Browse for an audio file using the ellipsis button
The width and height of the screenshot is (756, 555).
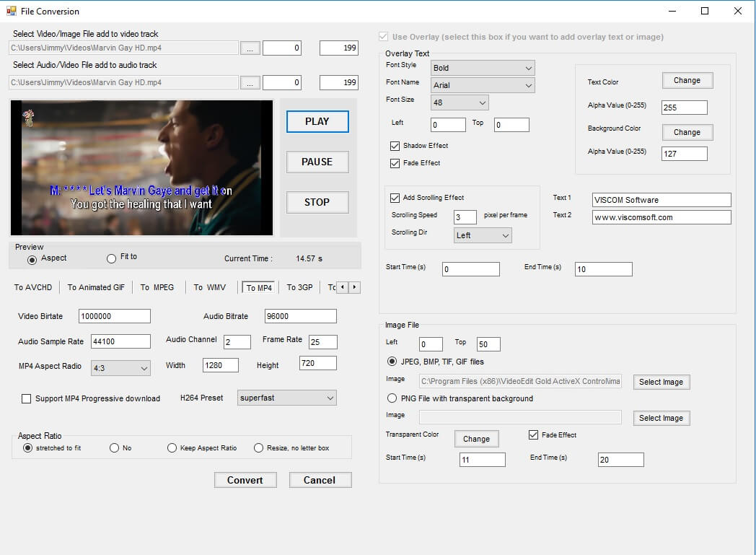pos(250,82)
